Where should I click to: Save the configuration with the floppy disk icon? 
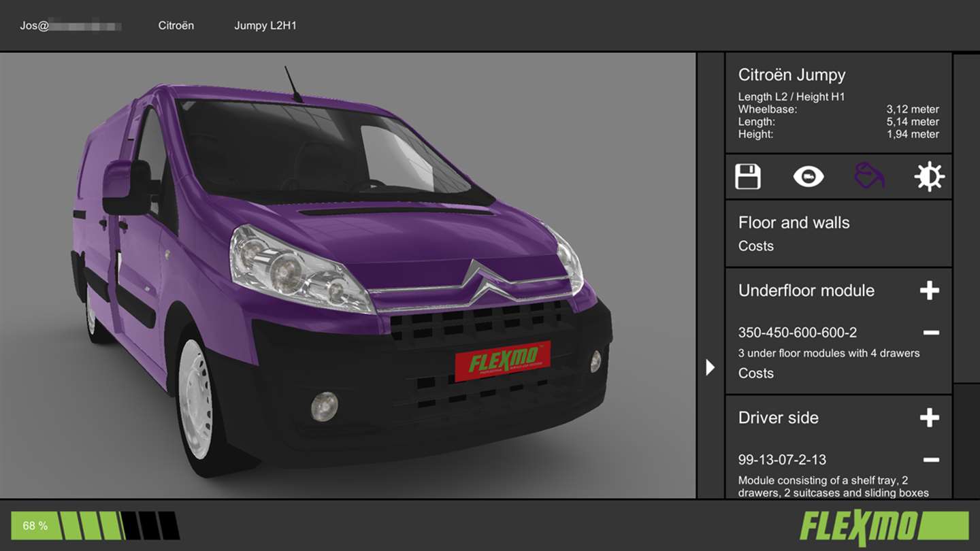click(x=748, y=177)
